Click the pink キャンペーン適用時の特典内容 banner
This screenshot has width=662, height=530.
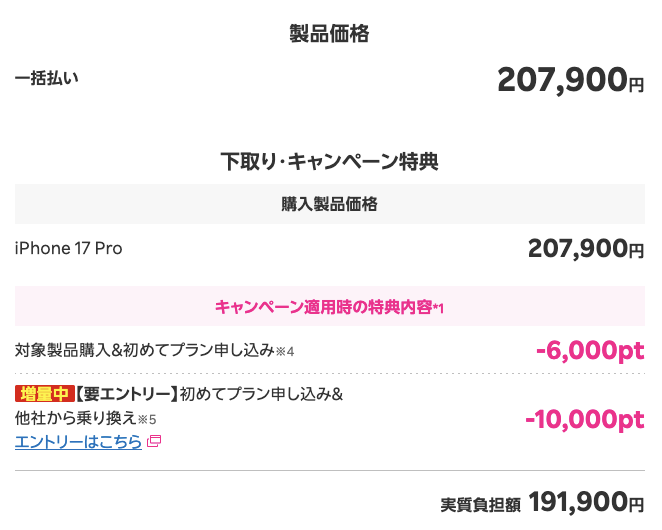pyautogui.click(x=330, y=306)
